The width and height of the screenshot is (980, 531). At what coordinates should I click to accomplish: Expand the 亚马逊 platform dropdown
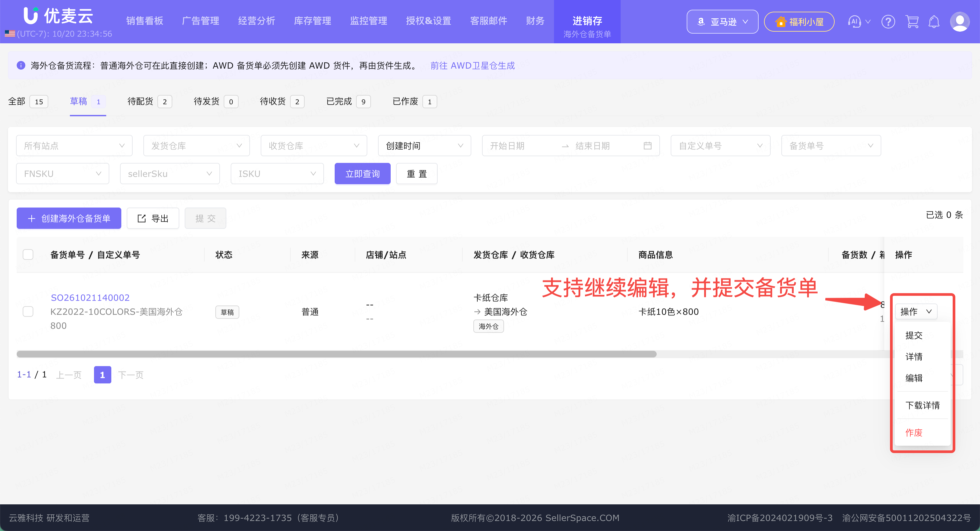click(722, 22)
